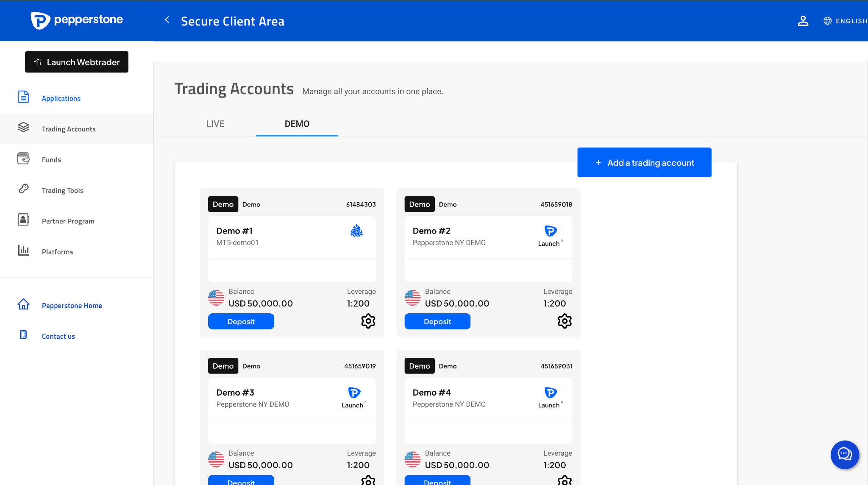Screen dimensions: 868x485
Task: Add a trading account
Action: pyautogui.click(x=644, y=162)
